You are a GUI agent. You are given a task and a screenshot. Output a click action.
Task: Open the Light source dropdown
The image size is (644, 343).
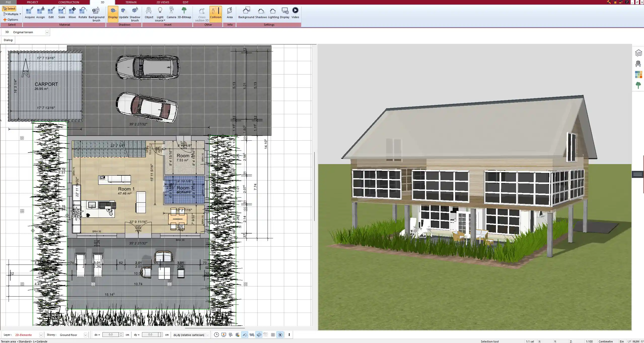point(160,14)
